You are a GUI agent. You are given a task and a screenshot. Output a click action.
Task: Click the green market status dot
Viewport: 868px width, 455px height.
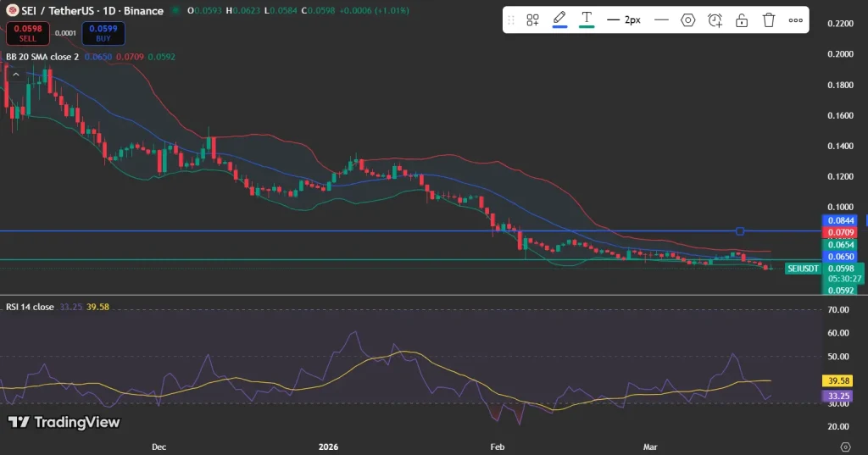[176, 10]
